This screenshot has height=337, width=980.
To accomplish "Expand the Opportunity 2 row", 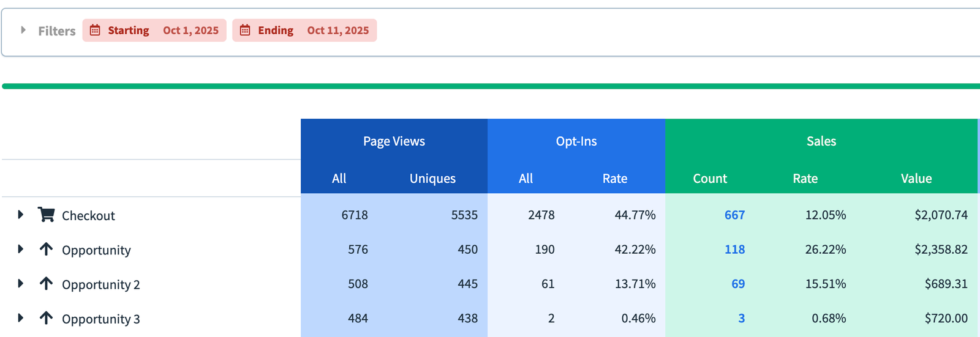I will click(20, 283).
